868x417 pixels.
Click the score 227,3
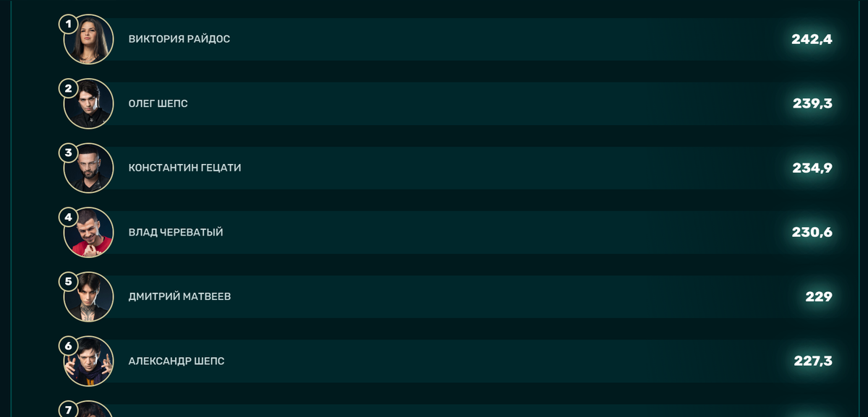[x=813, y=361]
